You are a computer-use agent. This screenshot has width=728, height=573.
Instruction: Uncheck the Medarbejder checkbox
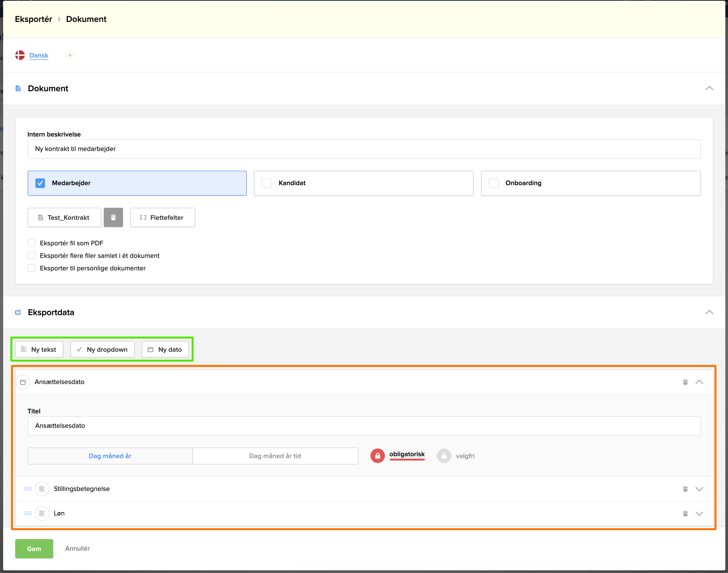pos(40,183)
